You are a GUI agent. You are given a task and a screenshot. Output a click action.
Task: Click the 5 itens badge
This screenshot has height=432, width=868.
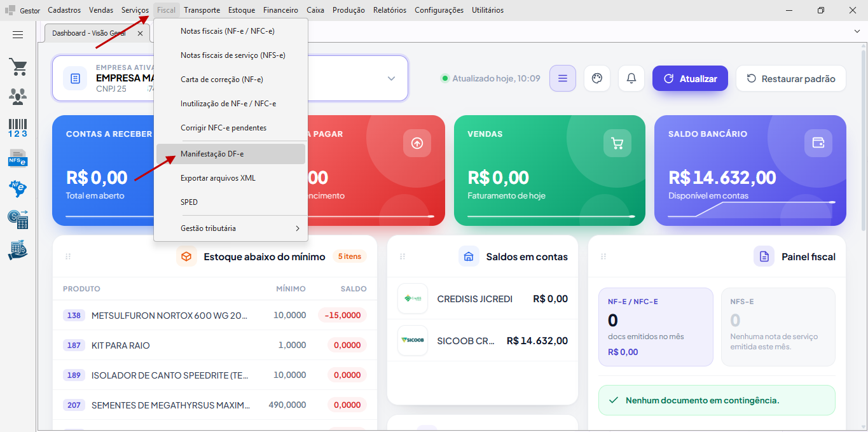[x=350, y=256]
